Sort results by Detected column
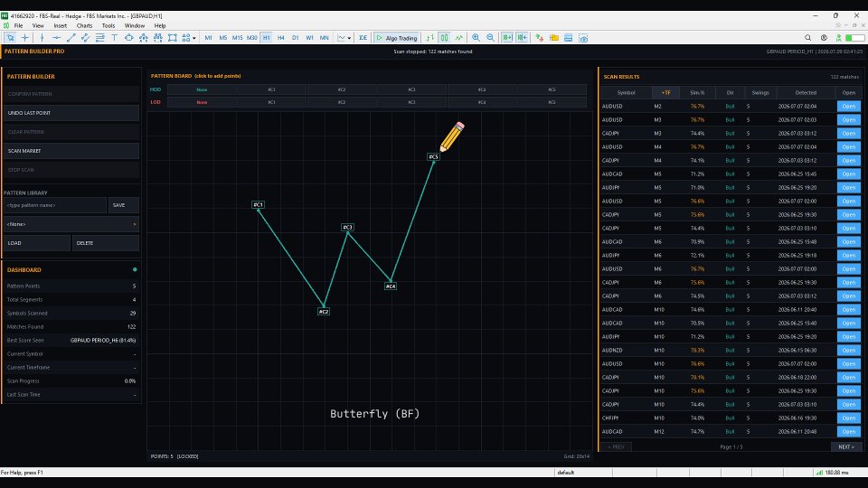Screen dimensions: 868x488 (x=806, y=93)
